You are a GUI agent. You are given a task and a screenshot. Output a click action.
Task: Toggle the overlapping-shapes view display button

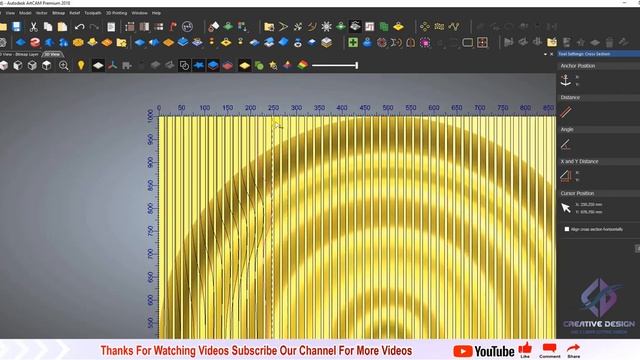pos(184,65)
